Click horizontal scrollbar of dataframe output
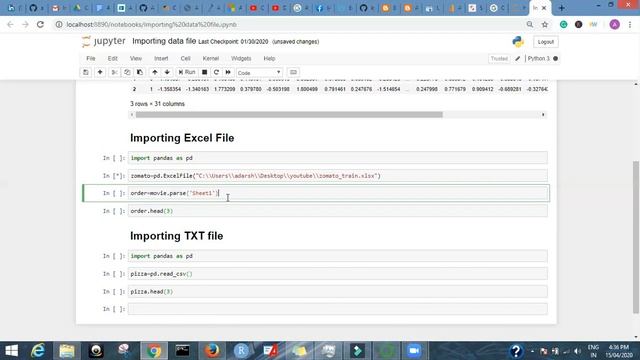Image resolution: width=640 pixels, height=360 pixels. click(289, 115)
